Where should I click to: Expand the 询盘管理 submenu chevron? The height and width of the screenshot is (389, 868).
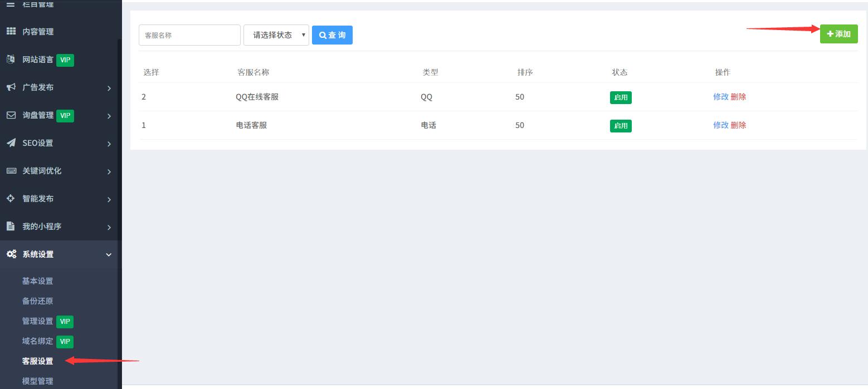pyautogui.click(x=109, y=116)
